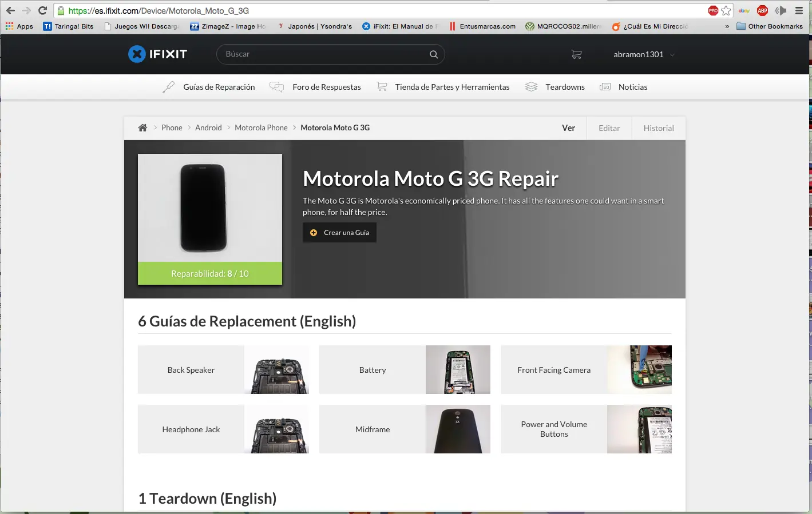Click the Front Facing Camera thumbnail image

tap(639, 370)
